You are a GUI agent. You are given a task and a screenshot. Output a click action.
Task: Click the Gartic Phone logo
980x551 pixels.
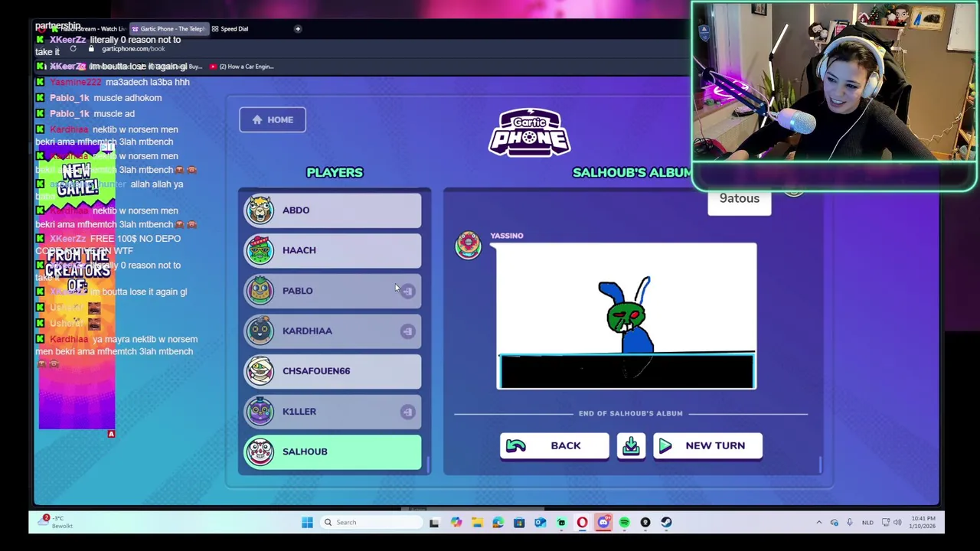click(x=529, y=133)
